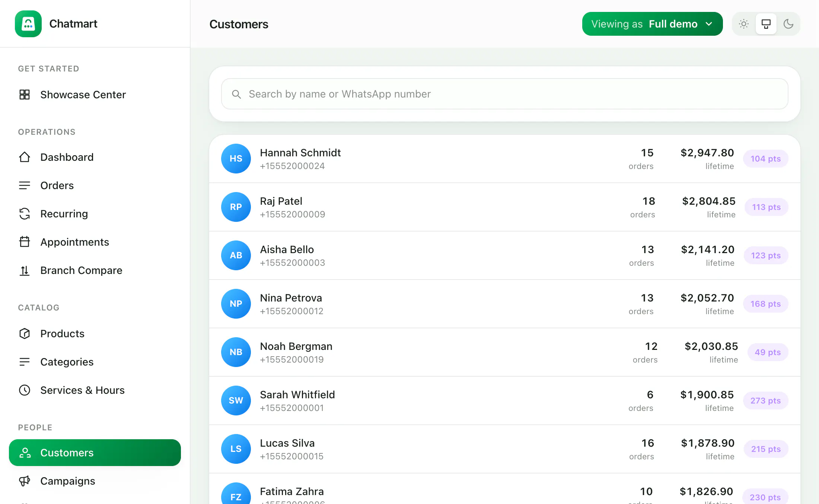Open Hannah Schmidt customer name
Image resolution: width=819 pixels, height=504 pixels.
click(300, 153)
